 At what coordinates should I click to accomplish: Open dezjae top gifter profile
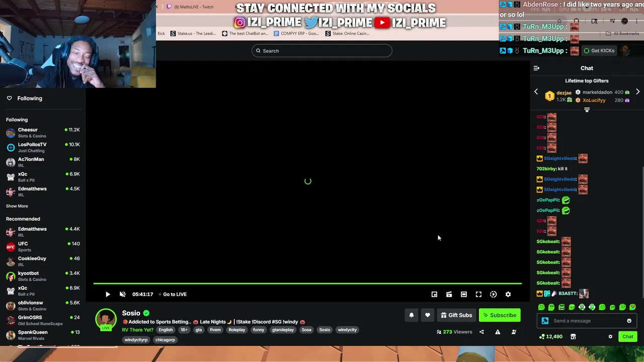pyautogui.click(x=564, y=93)
